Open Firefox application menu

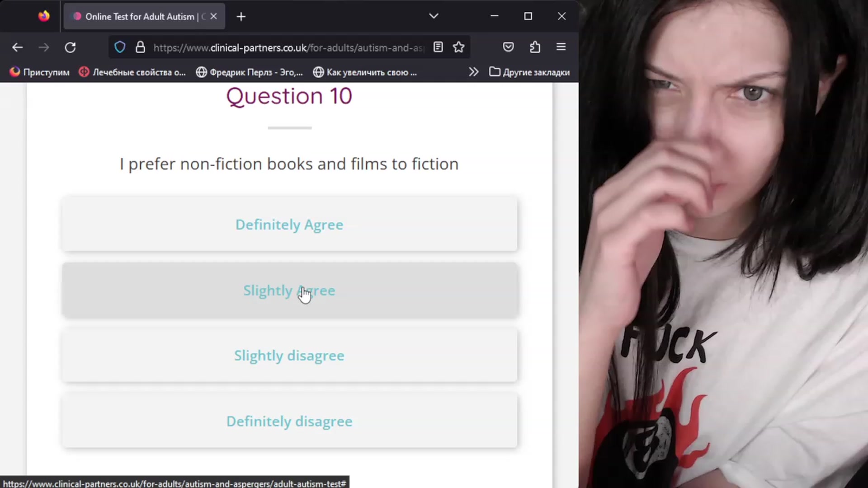point(561,47)
